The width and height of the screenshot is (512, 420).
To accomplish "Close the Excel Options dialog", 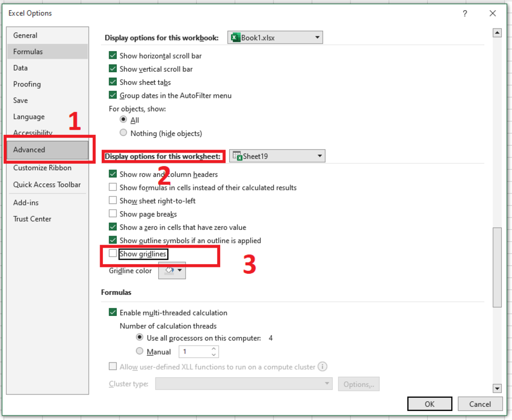I will click(x=493, y=13).
